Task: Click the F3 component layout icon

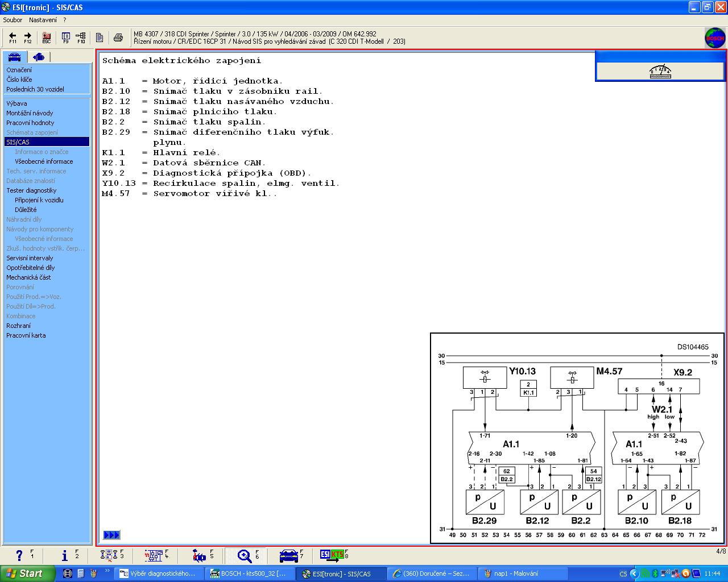Action: point(108,555)
